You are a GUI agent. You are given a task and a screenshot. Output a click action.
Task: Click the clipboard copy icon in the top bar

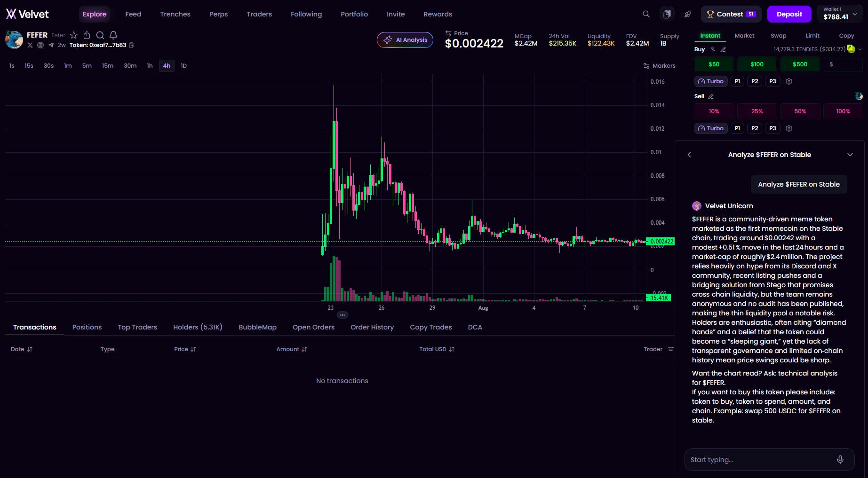(667, 14)
